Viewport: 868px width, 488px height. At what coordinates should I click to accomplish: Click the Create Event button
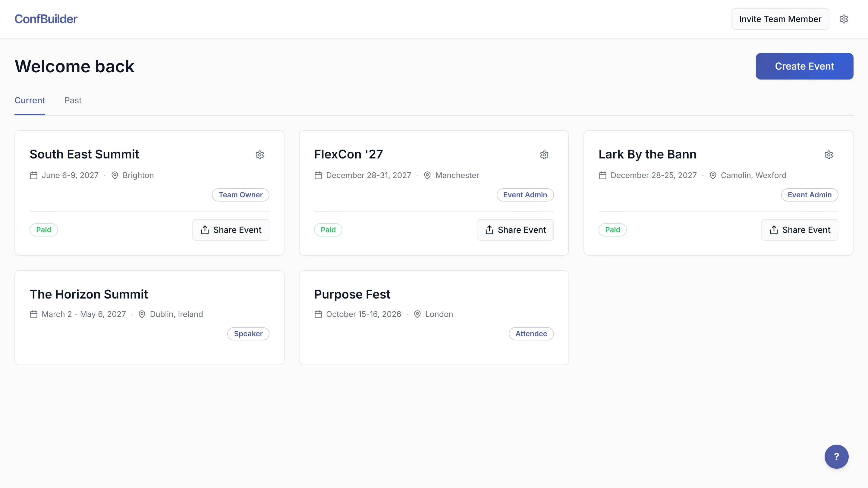tap(804, 66)
